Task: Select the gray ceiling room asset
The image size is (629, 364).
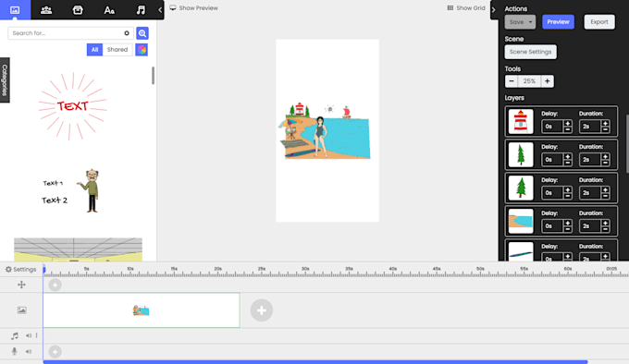Action: click(x=78, y=249)
